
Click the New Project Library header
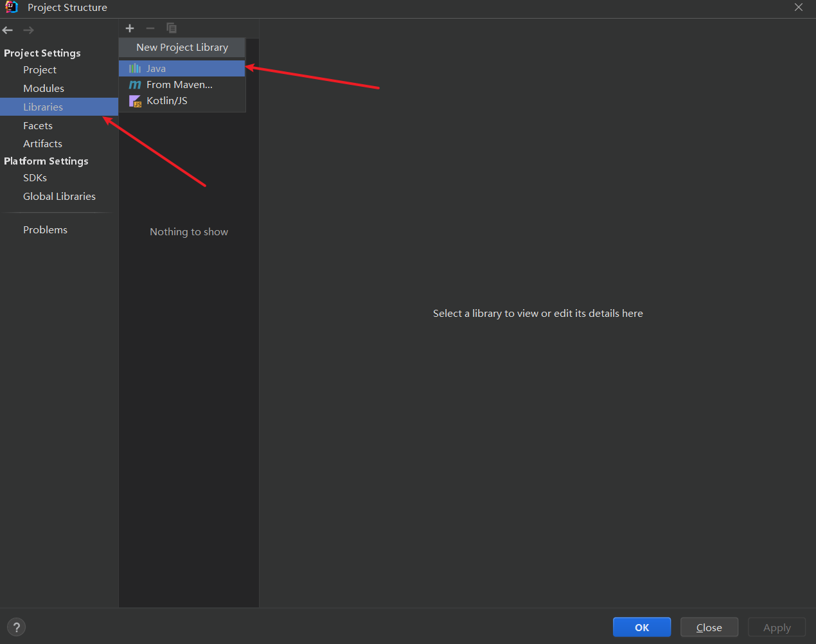[x=182, y=47]
